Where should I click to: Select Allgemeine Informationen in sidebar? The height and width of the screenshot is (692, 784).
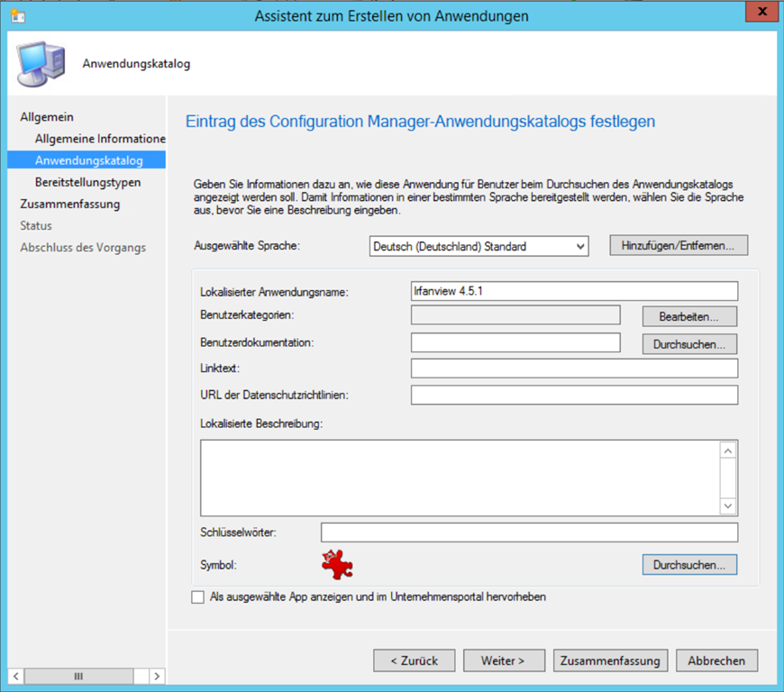[x=100, y=139]
